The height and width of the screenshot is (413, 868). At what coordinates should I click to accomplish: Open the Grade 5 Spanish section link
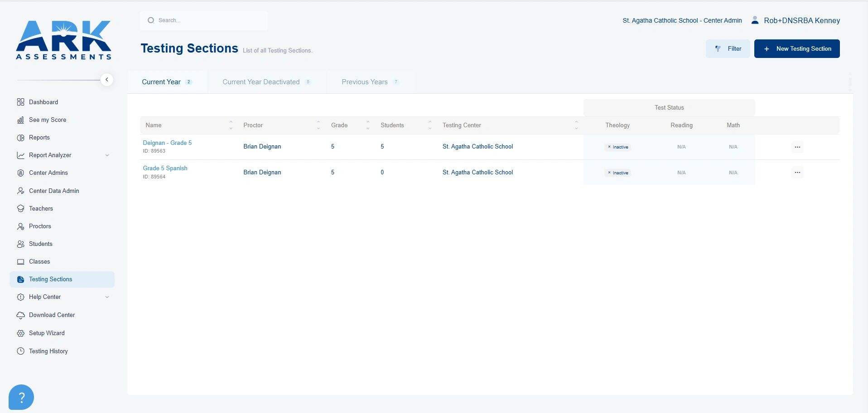coord(165,168)
